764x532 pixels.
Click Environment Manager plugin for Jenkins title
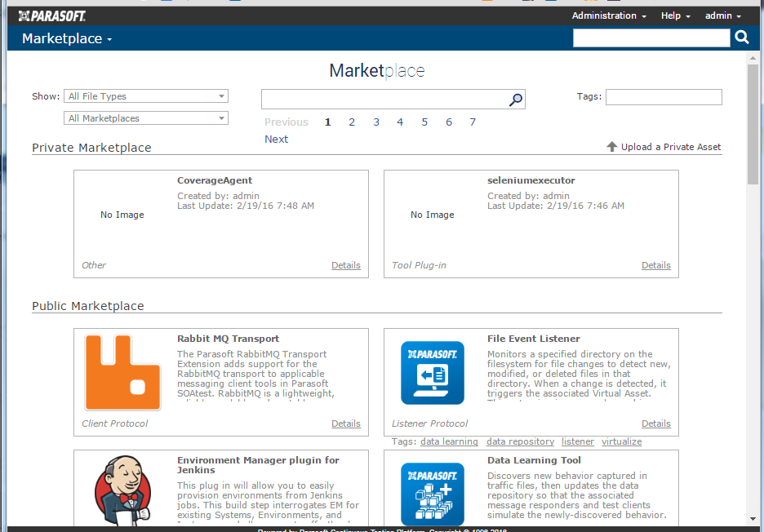point(258,465)
